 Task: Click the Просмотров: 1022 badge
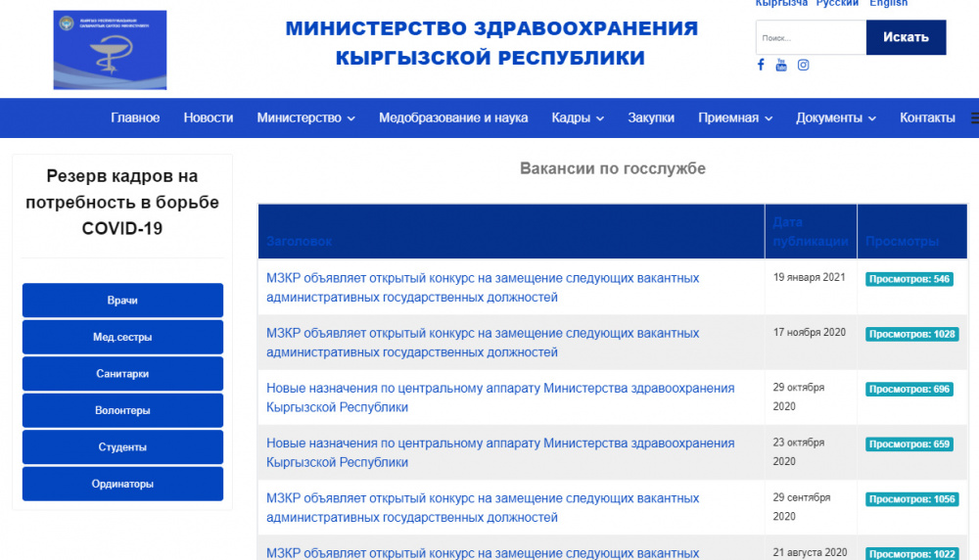pos(911,554)
